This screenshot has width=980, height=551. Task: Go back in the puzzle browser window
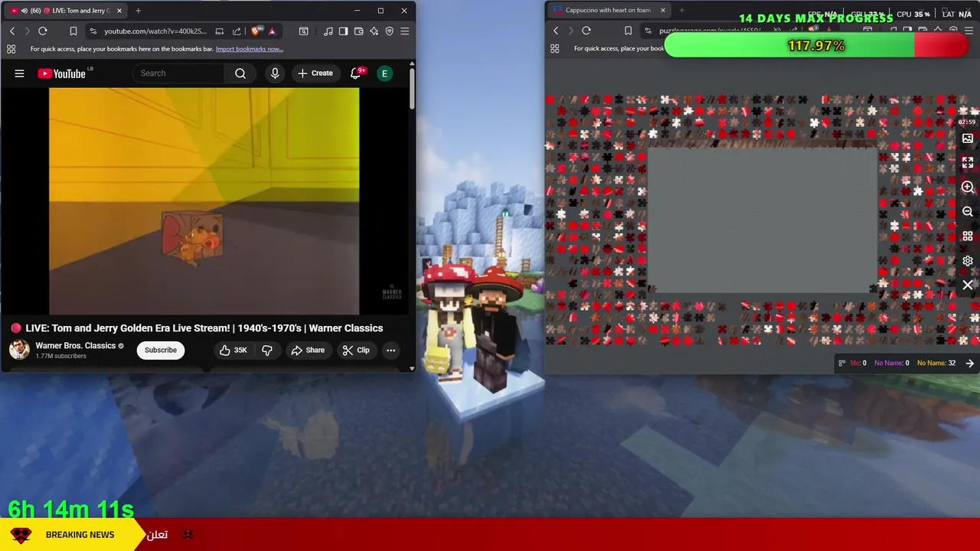[556, 31]
